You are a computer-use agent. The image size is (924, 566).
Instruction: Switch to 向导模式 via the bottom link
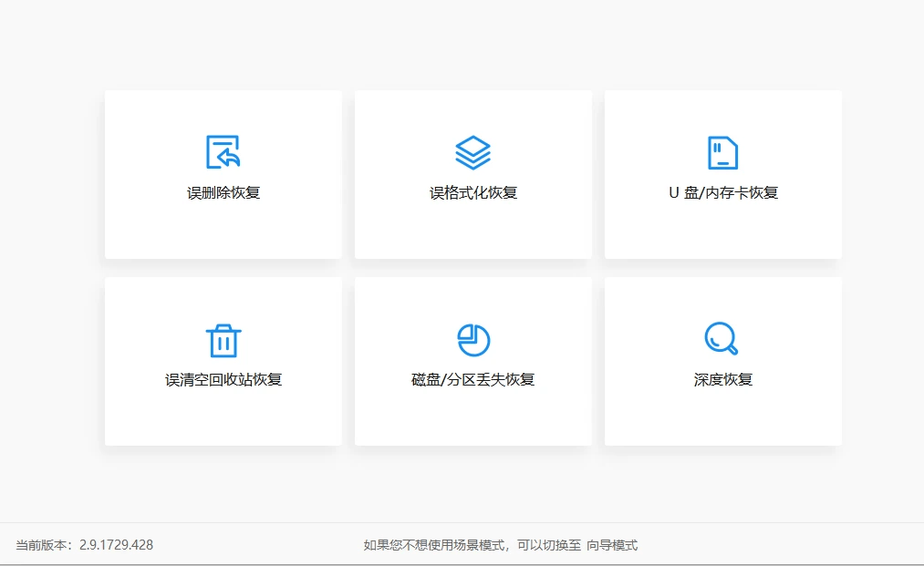coord(612,546)
